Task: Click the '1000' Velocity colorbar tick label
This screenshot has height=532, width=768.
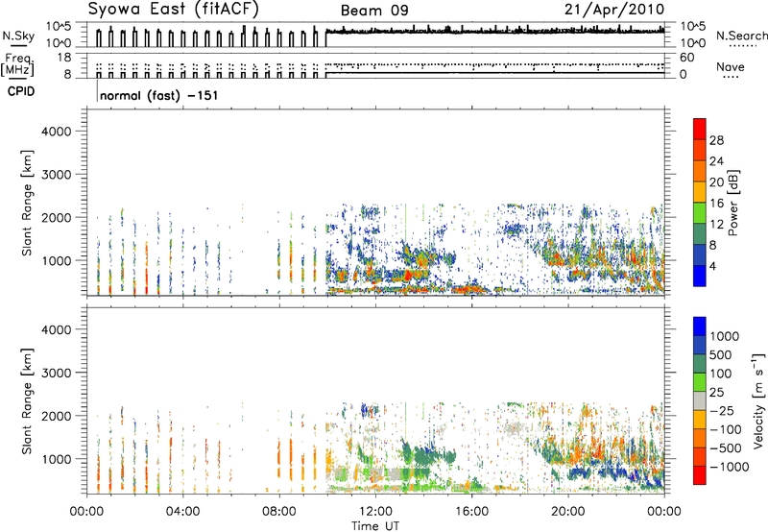Action: [724, 336]
